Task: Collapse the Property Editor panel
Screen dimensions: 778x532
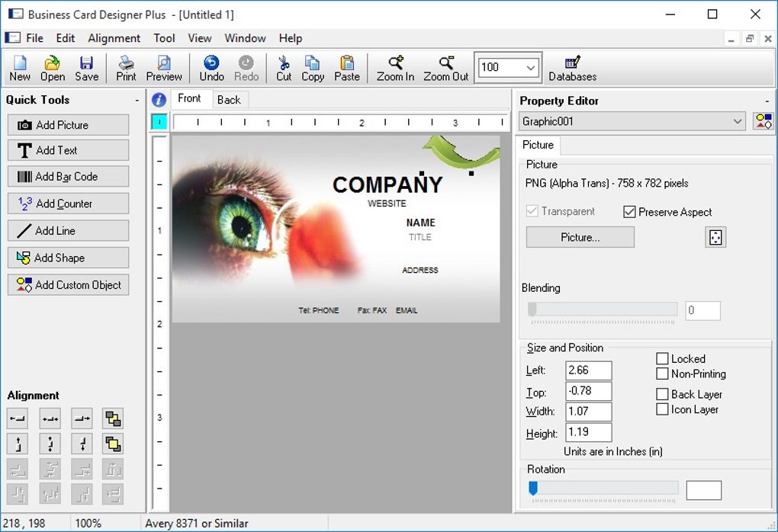Action: (767, 101)
